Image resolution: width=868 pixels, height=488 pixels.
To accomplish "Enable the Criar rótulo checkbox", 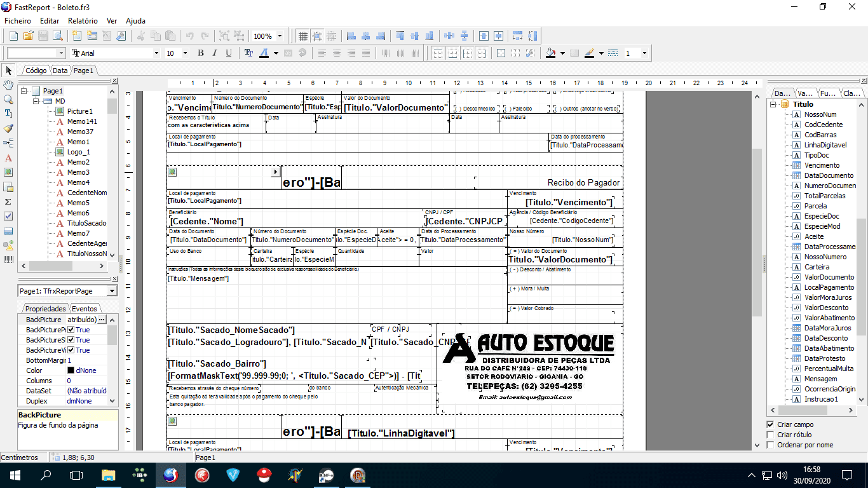I will point(771,435).
